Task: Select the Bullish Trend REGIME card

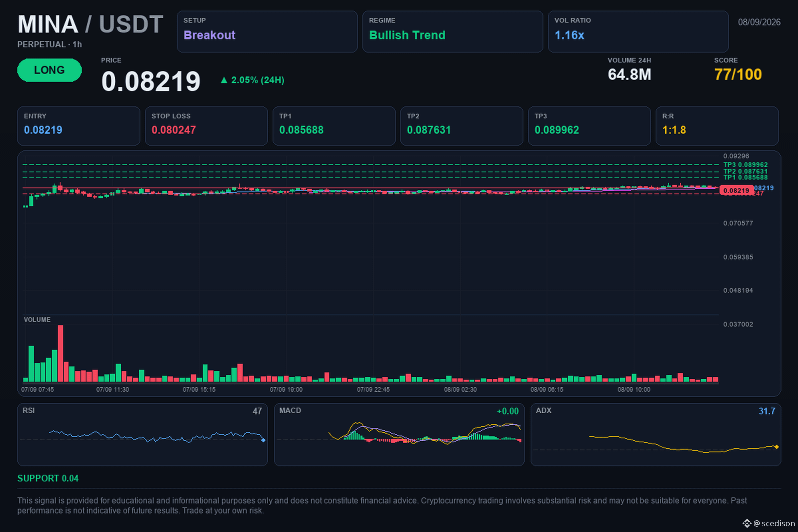Action: coord(453,32)
